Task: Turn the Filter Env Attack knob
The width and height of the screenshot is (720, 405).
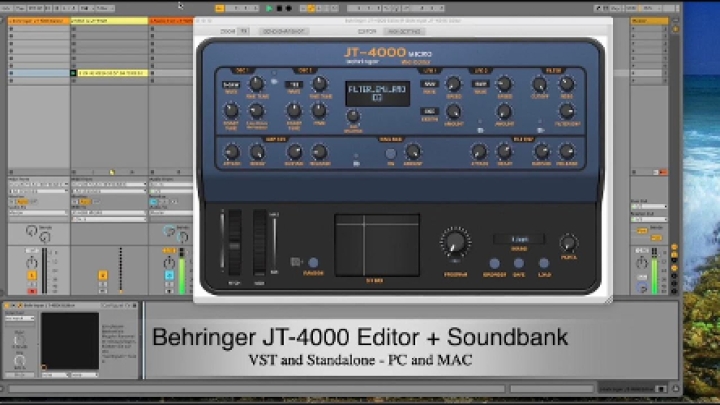Action: 479,152
